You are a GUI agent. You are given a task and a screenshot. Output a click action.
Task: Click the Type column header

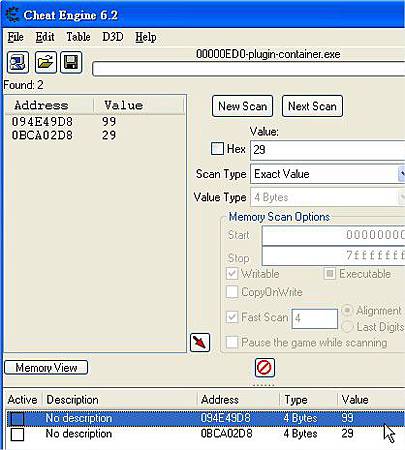(x=296, y=400)
